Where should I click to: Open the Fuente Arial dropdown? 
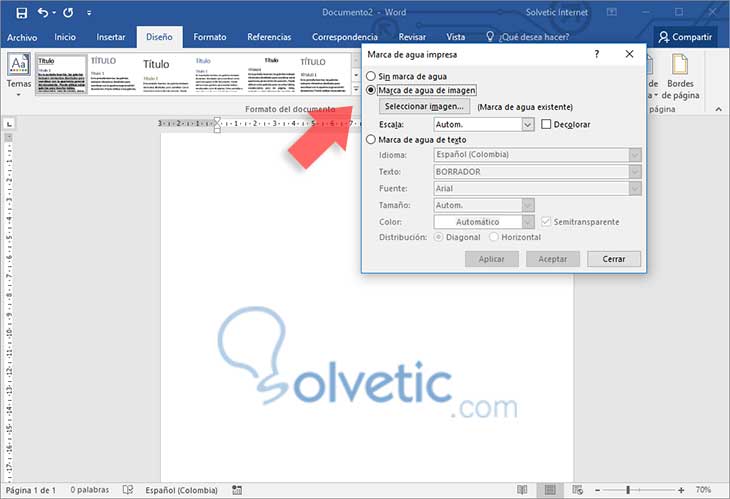point(635,189)
